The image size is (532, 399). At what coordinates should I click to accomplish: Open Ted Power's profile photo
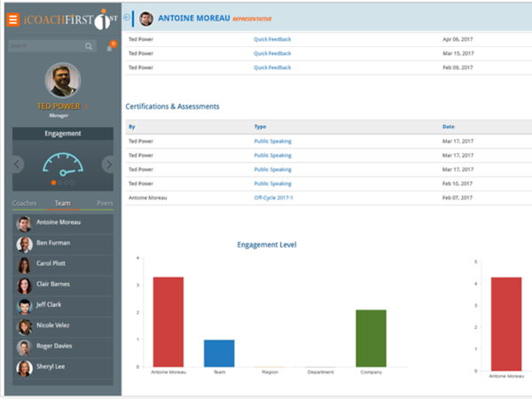point(63,80)
